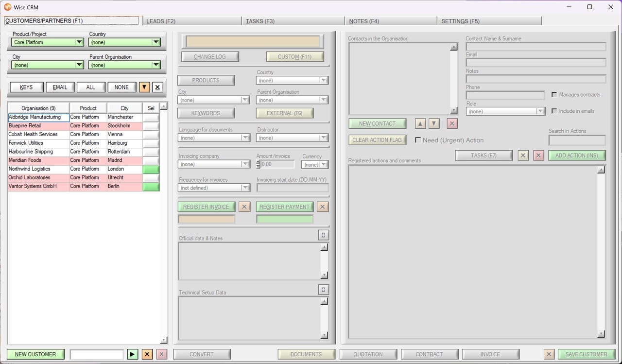
Task: Click the Amount/invoice stepper arrows
Action: point(259,164)
